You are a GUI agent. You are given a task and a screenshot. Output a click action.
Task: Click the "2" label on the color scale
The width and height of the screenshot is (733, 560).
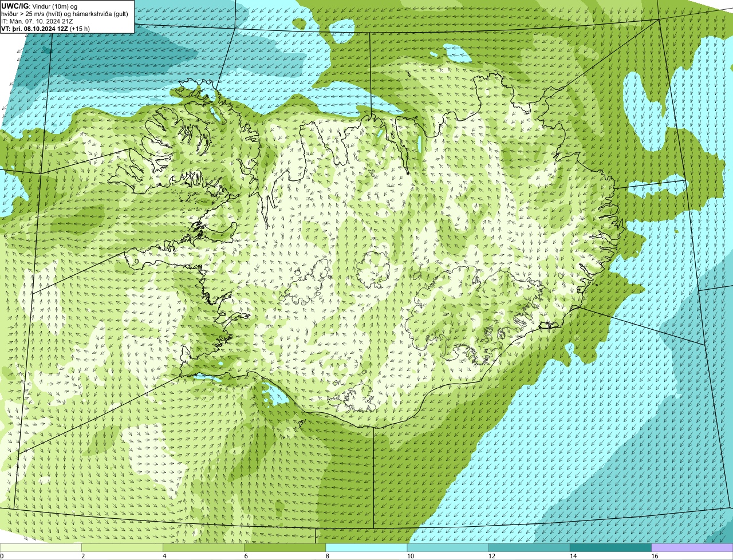(83, 556)
